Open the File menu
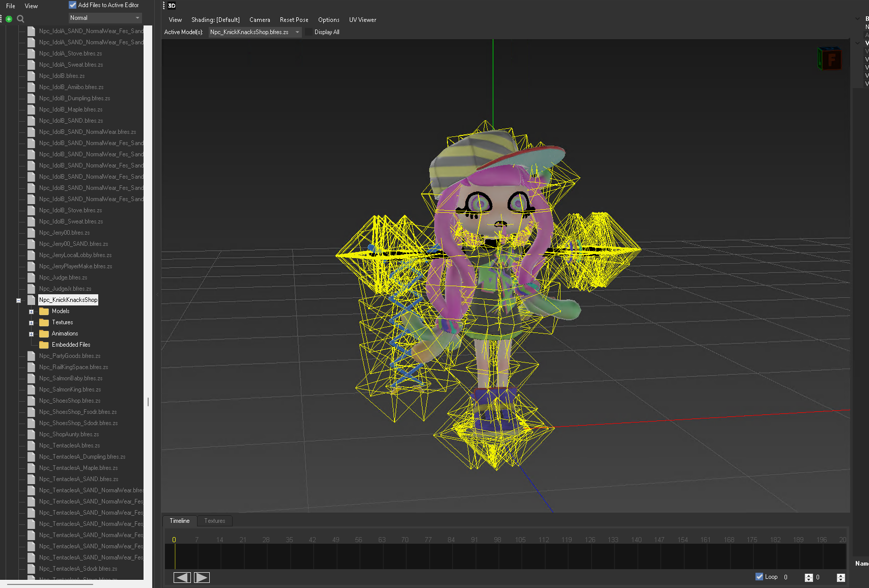Screen dimensions: 869x588 11,6
